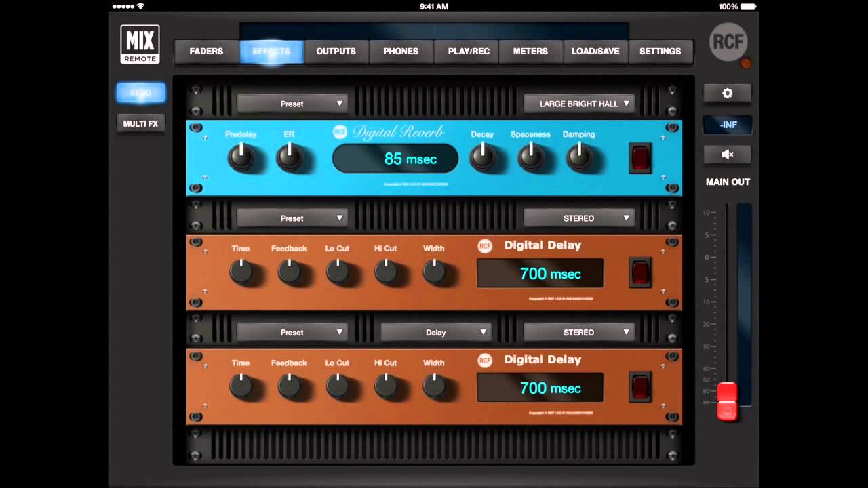Click Width knob on bottom Digital Delay
The width and height of the screenshot is (868, 488).
pos(434,386)
